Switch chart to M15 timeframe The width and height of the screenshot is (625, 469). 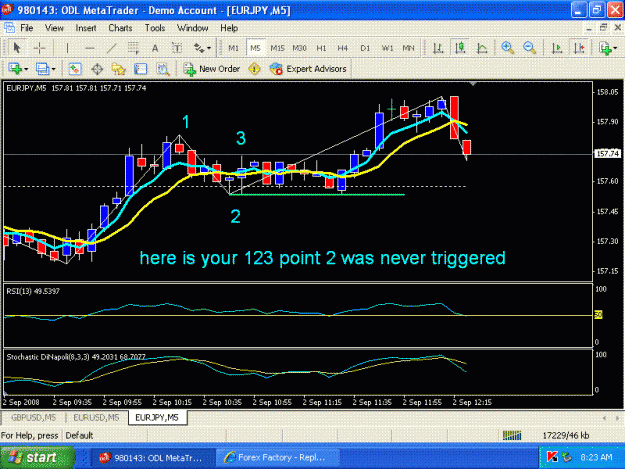coord(277,48)
